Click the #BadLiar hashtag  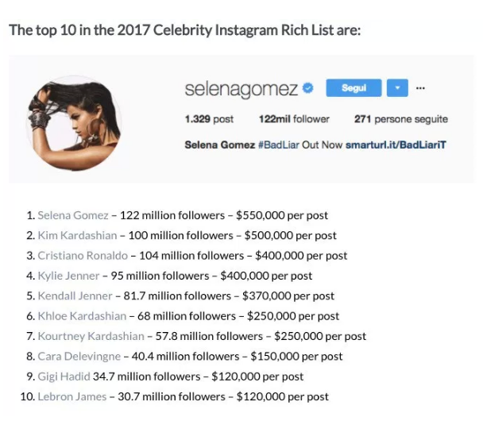click(x=279, y=145)
